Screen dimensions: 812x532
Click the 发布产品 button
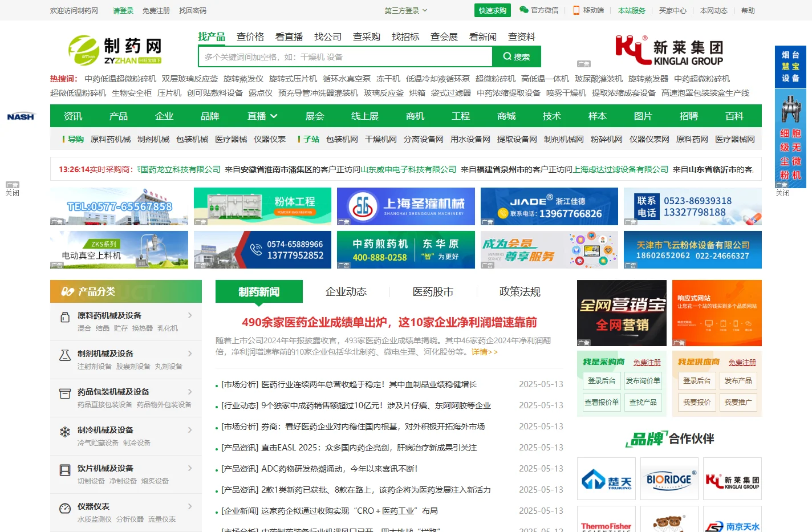[x=738, y=380]
